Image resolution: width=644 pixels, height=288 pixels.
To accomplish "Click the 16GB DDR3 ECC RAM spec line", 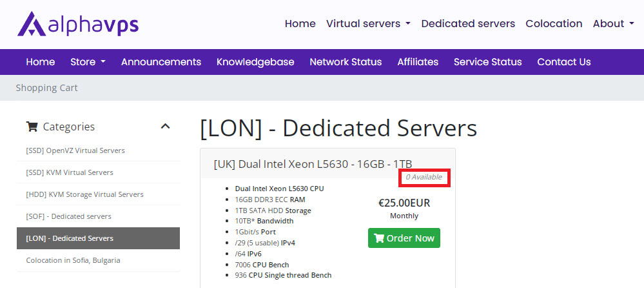I will (x=270, y=200).
